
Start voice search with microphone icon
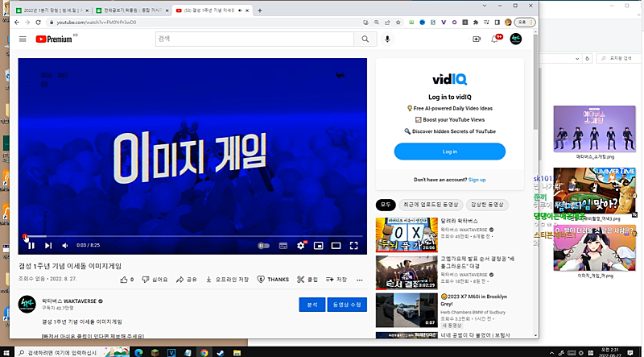click(x=387, y=39)
